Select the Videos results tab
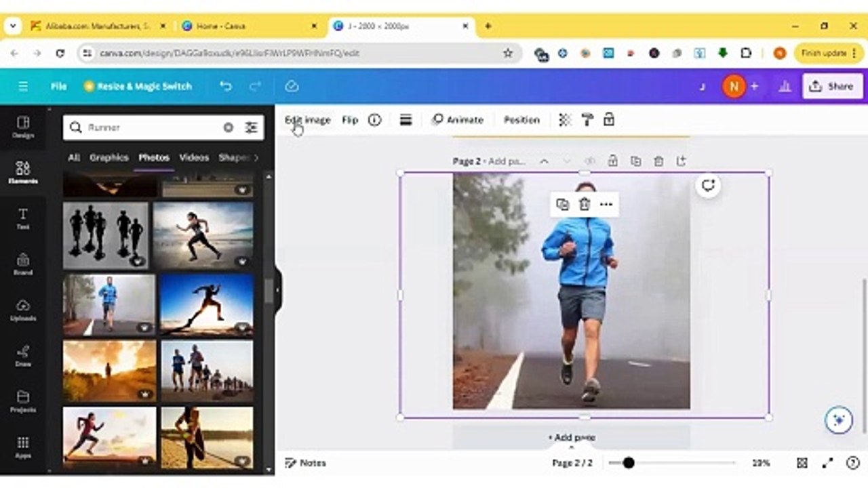Image resolution: width=868 pixels, height=488 pixels. pos(194,157)
